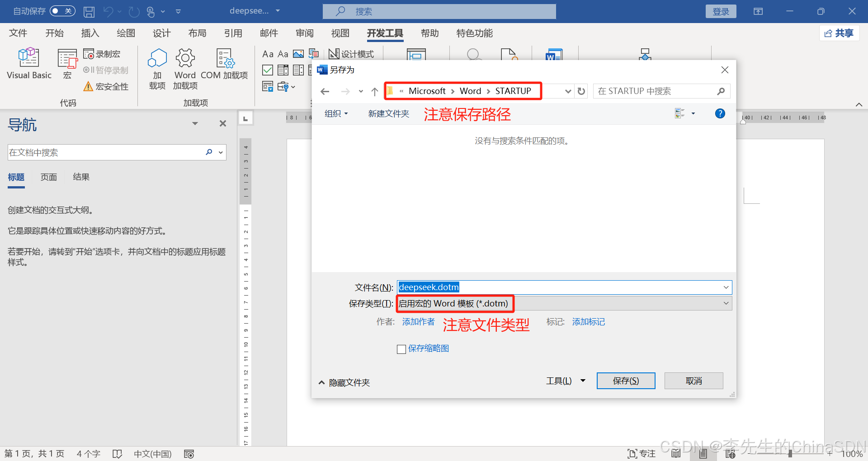Open Navigation pane options dropdown arrow
The width and height of the screenshot is (868, 461).
tap(195, 123)
